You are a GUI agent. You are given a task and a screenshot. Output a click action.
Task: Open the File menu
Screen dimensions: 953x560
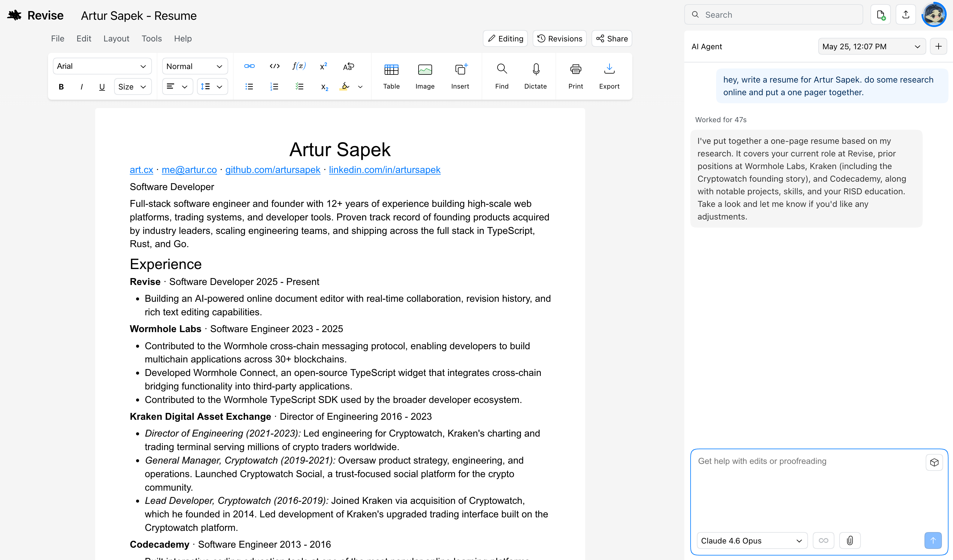point(57,38)
